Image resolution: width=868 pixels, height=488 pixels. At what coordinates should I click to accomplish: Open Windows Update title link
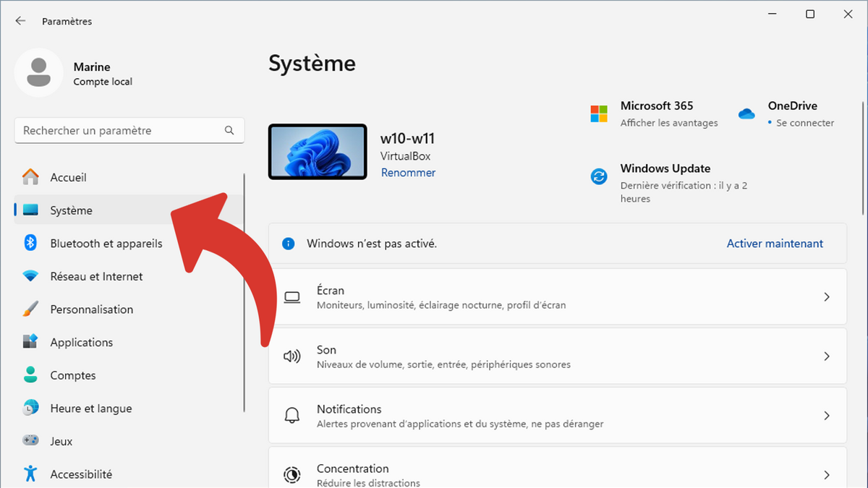(x=665, y=168)
